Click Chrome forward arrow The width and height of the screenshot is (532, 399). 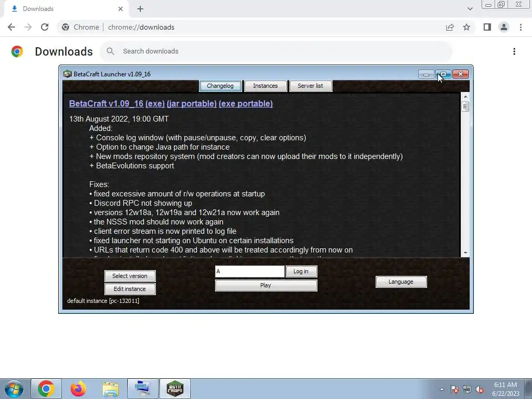(28, 27)
